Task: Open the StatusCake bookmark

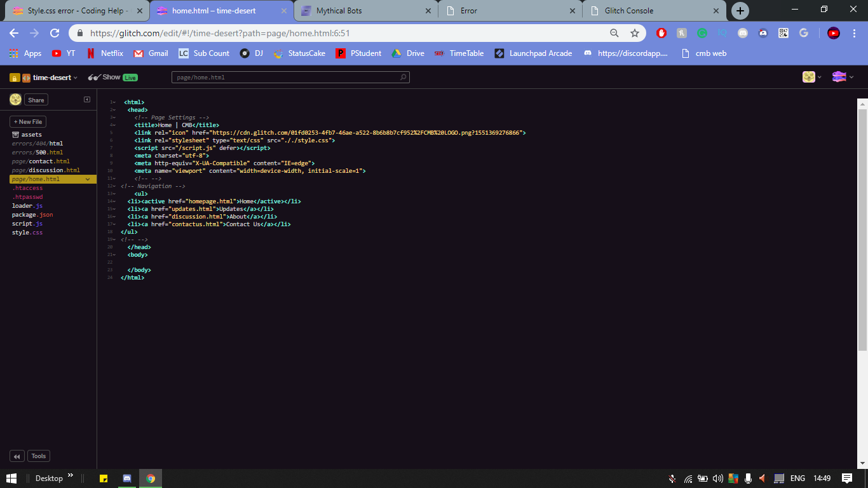Action: pyautogui.click(x=299, y=53)
